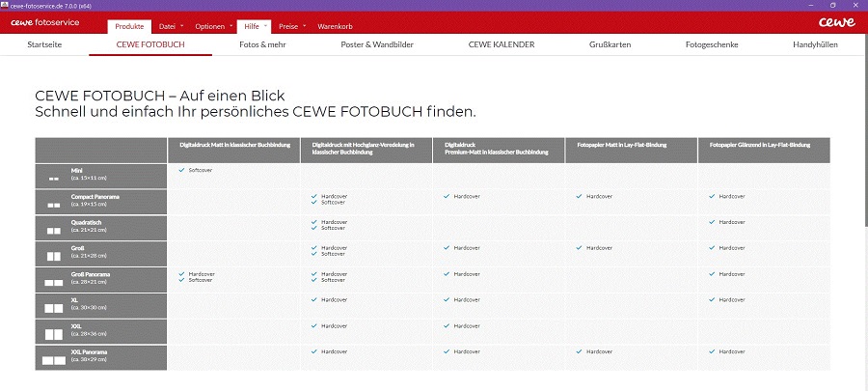Click the Mini format book icon
868x391 pixels.
(54, 180)
